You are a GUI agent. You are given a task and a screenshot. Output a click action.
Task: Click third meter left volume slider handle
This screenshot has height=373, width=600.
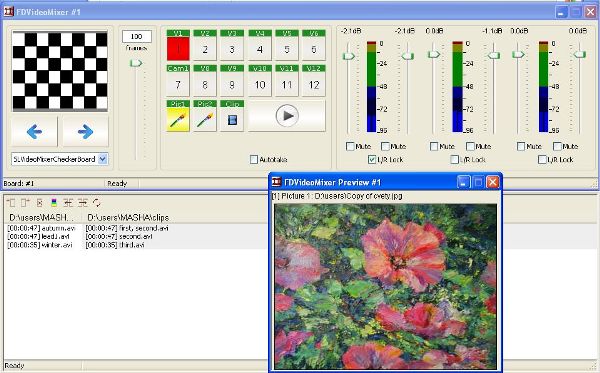(x=518, y=54)
